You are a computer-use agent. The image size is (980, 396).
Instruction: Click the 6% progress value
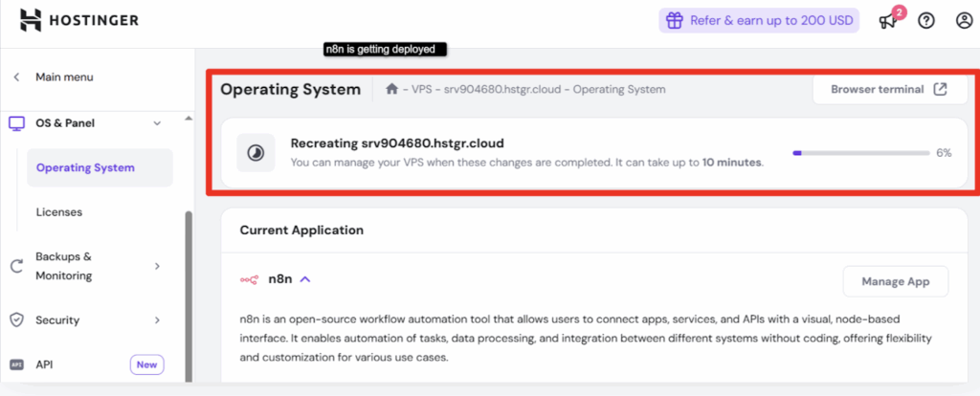pyautogui.click(x=944, y=152)
